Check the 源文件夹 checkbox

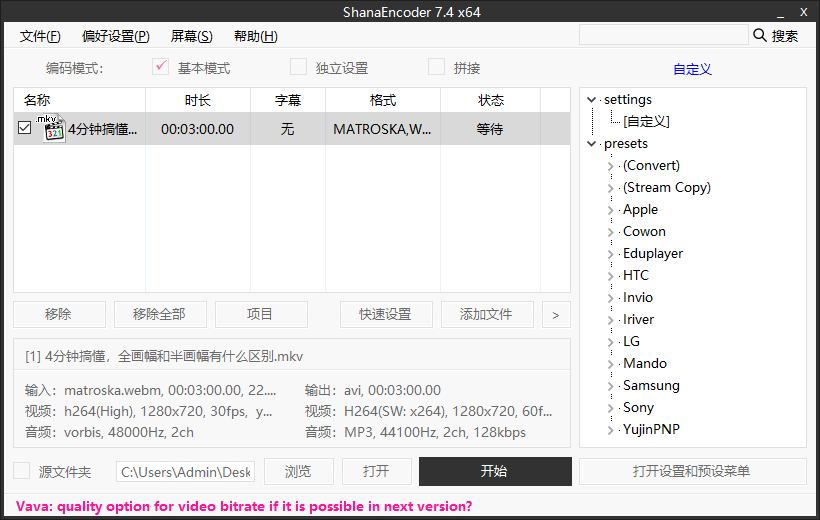21,470
